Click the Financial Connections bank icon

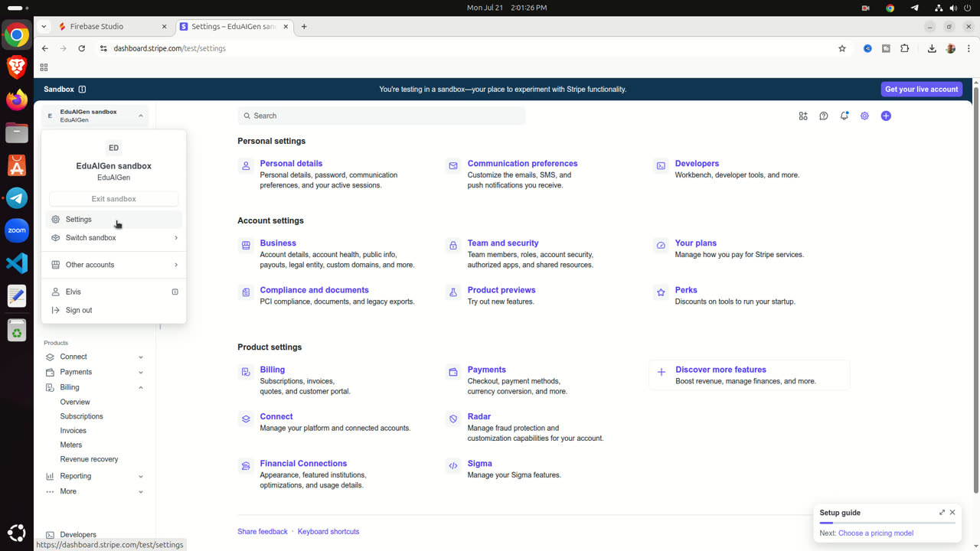tap(246, 465)
